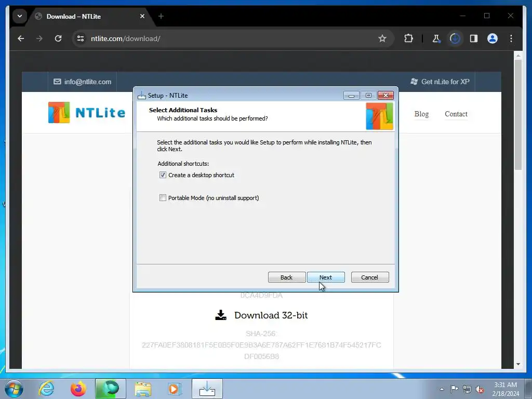Show Chrome downloads panel
532x399 pixels.
455,38
